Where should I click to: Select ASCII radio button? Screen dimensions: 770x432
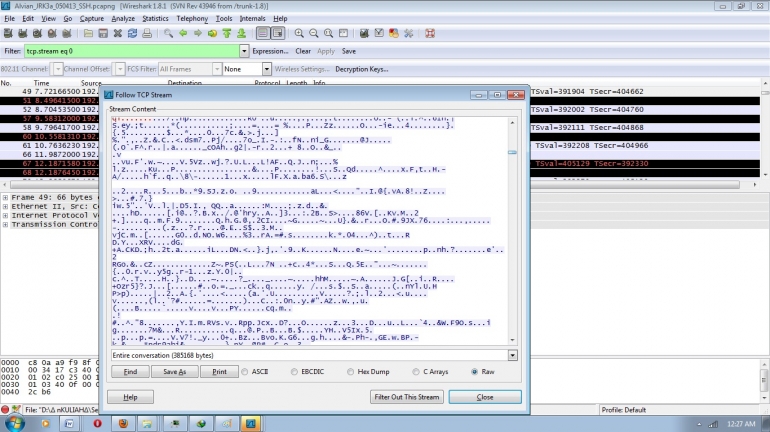[245, 372]
